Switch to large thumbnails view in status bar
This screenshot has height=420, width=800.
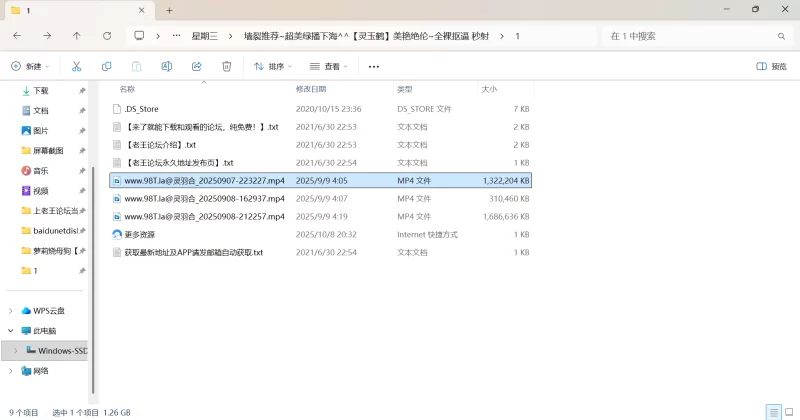[x=788, y=412]
